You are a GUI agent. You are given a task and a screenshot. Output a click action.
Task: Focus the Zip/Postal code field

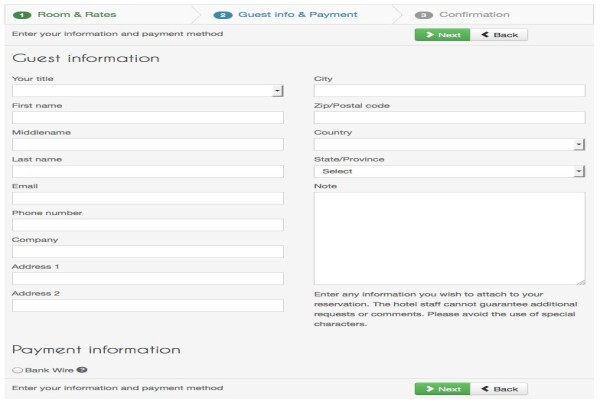(x=450, y=118)
